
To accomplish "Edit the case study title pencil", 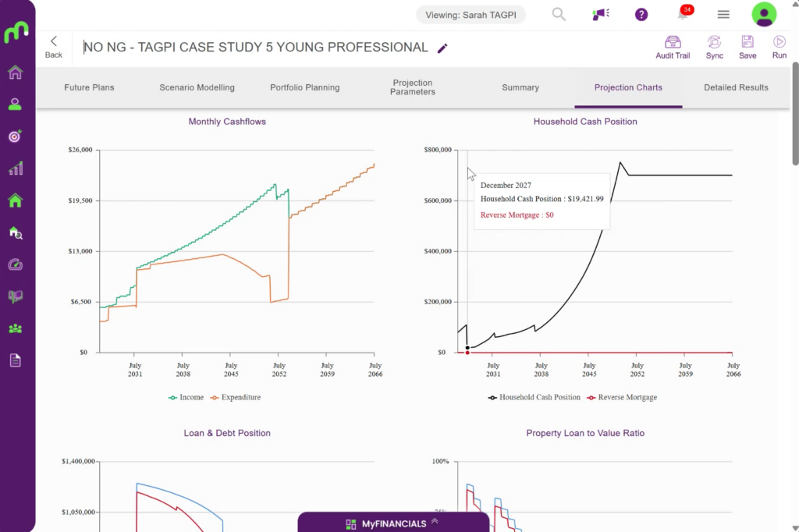I will (x=442, y=48).
